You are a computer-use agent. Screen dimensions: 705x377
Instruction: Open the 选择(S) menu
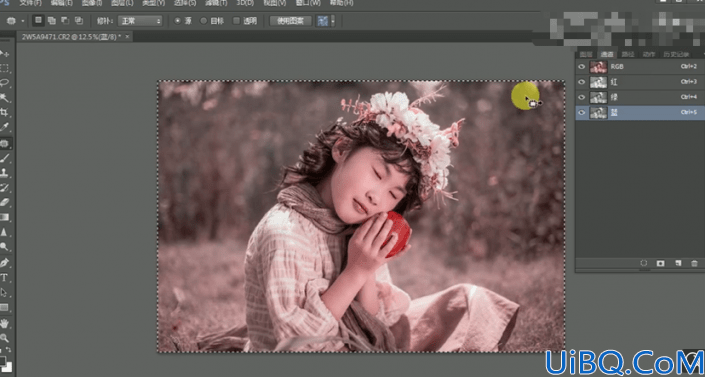coord(185,3)
